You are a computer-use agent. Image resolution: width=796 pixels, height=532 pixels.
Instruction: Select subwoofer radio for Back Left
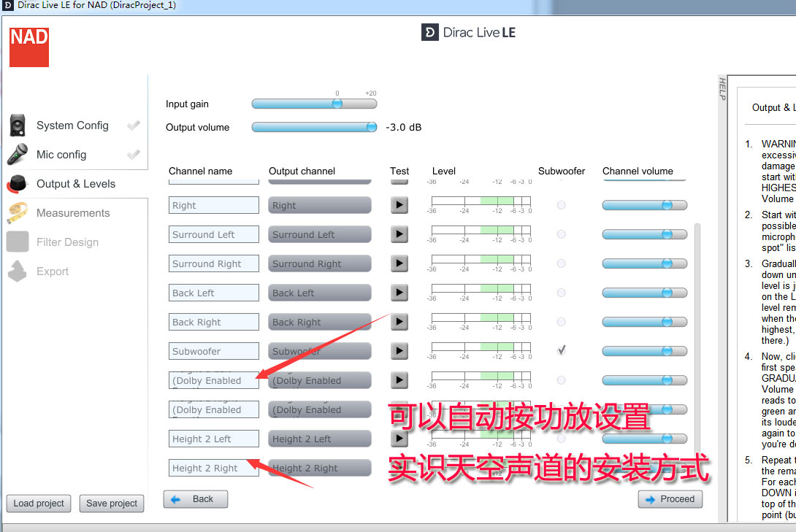point(561,293)
